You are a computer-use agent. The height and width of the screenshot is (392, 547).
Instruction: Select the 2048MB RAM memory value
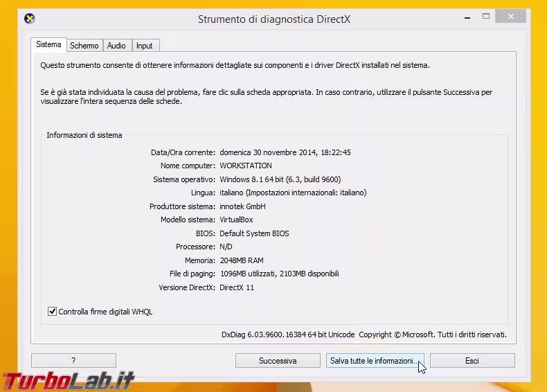(242, 260)
